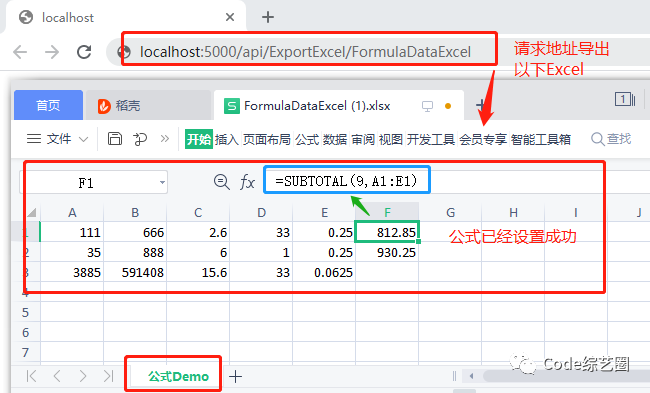650x393 pixels.
Task: Click the monitor icon on document tab
Action: coord(427,106)
